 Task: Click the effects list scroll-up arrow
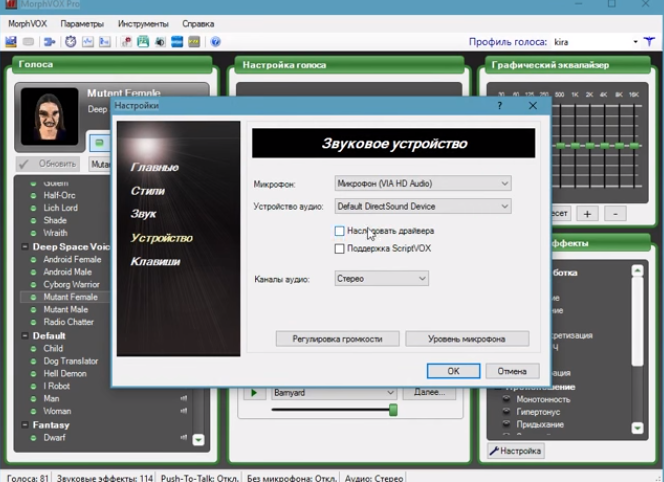point(637,270)
